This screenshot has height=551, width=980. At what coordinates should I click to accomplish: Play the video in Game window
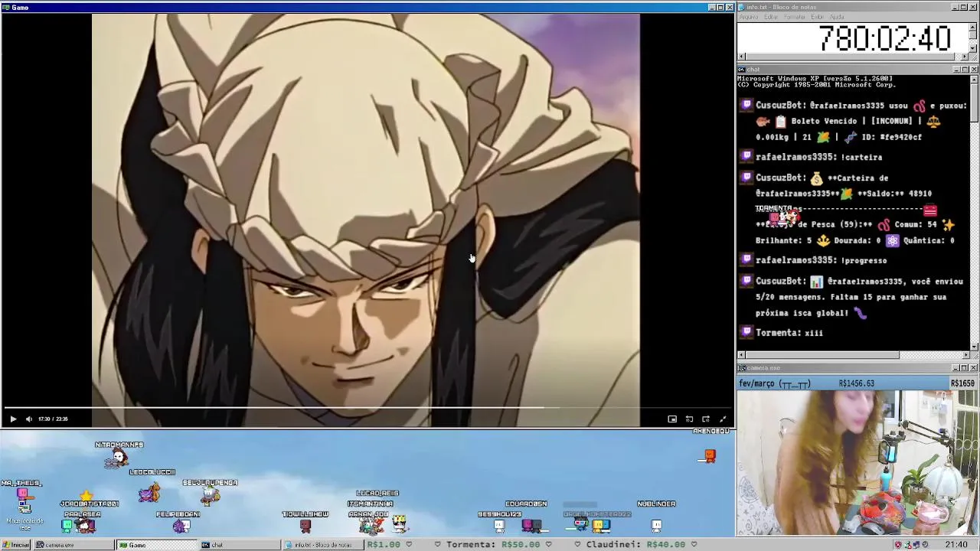(x=13, y=419)
